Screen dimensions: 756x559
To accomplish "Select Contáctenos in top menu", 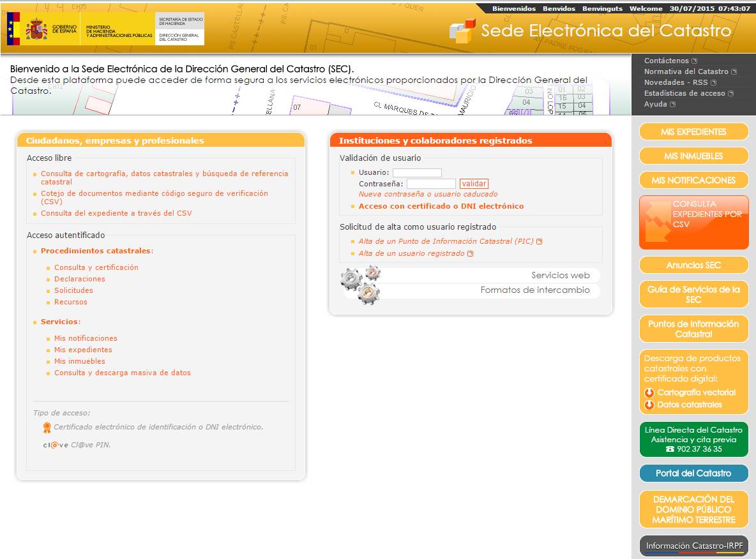I will pyautogui.click(x=667, y=61).
